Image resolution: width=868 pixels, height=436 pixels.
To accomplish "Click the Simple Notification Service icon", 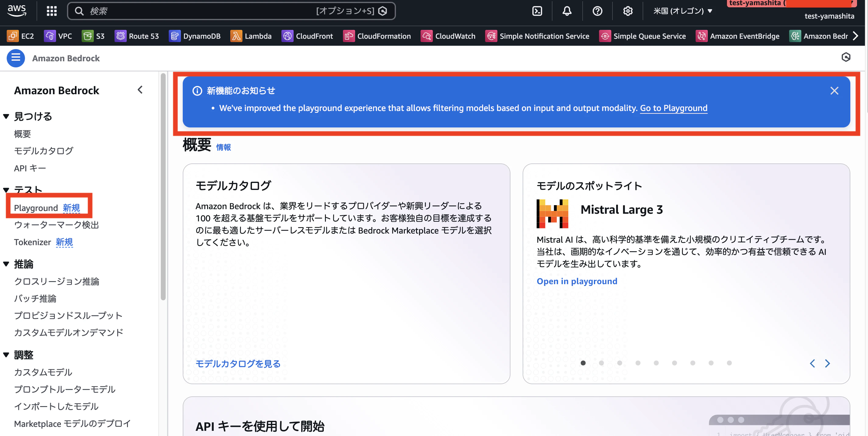I will pyautogui.click(x=491, y=36).
